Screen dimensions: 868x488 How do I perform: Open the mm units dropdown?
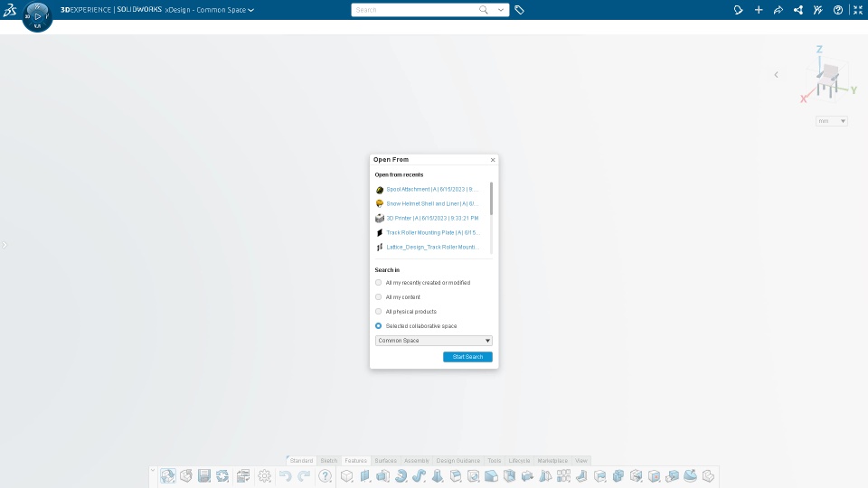(x=832, y=121)
